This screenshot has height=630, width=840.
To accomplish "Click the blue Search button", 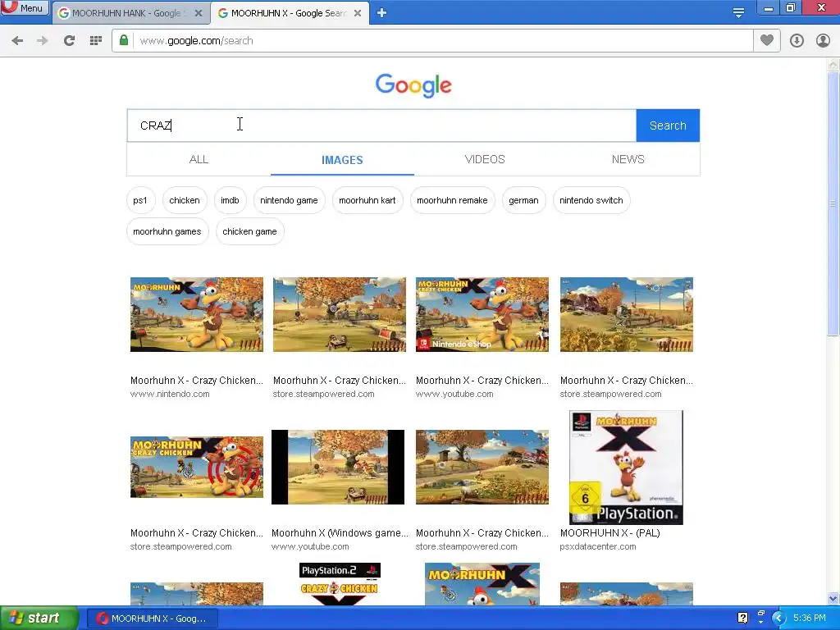I will 668,126.
